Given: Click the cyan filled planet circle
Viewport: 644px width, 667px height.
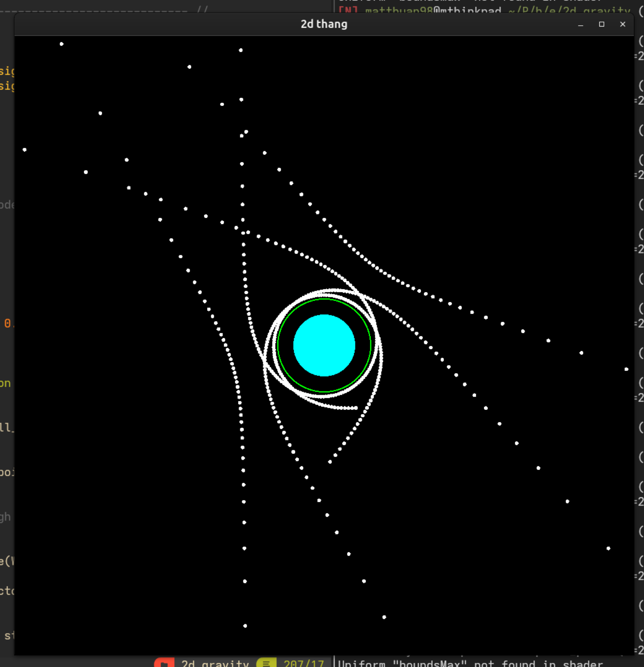Looking at the screenshot, I should tap(324, 345).
